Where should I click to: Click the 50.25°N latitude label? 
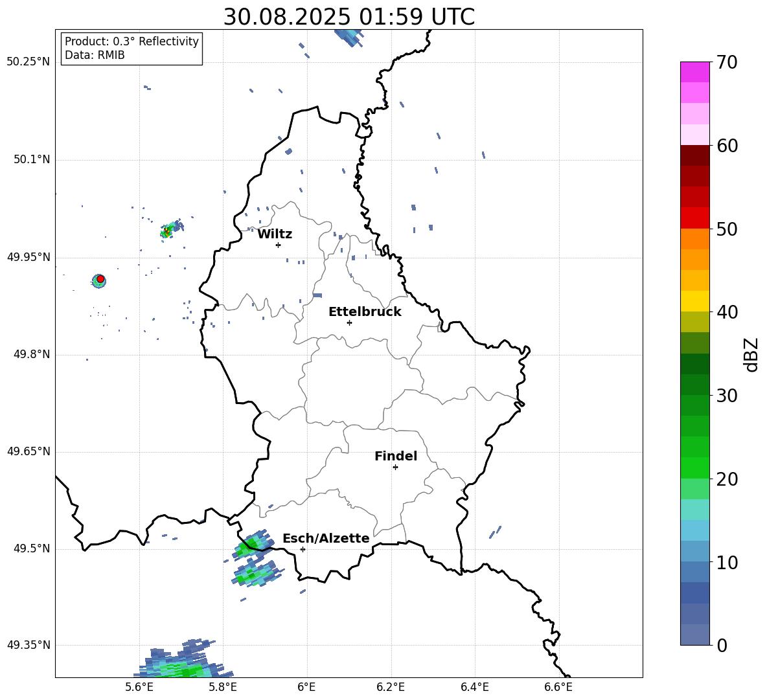pos(29,62)
